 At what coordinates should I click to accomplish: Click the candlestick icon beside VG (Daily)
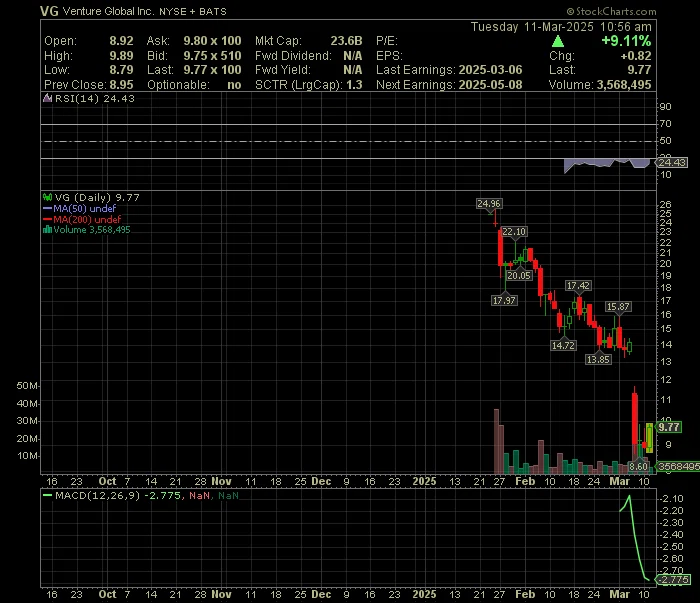coord(47,197)
